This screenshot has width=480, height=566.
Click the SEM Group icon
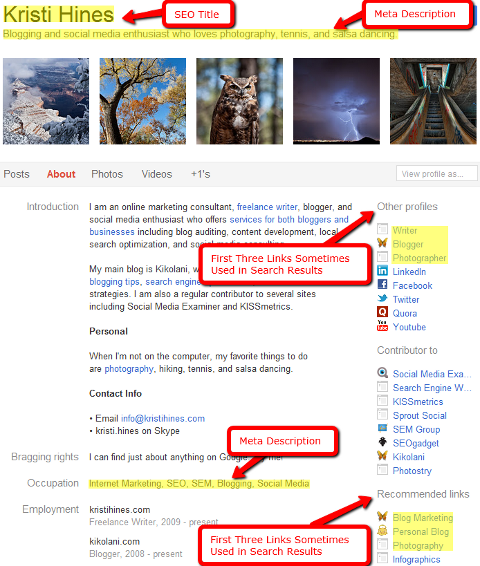point(382,428)
